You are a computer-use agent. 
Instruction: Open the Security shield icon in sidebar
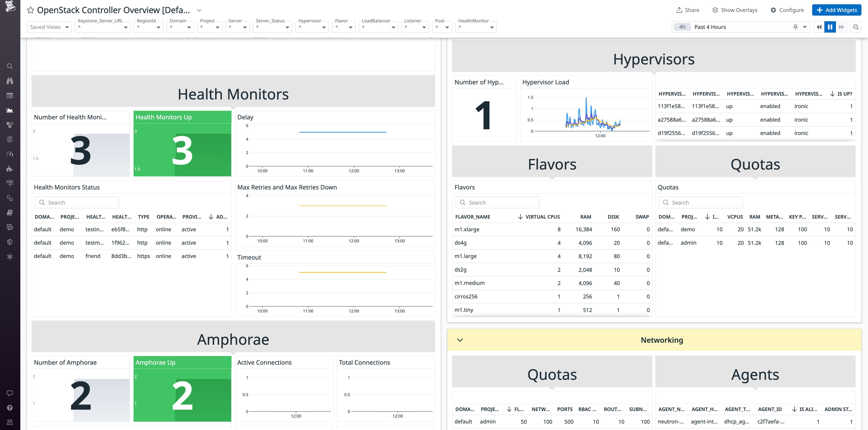click(x=10, y=242)
